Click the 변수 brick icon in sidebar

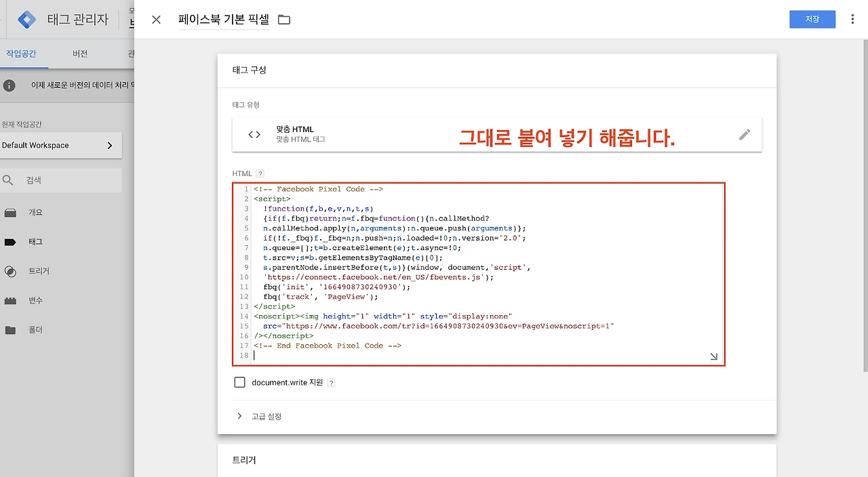tap(10, 300)
